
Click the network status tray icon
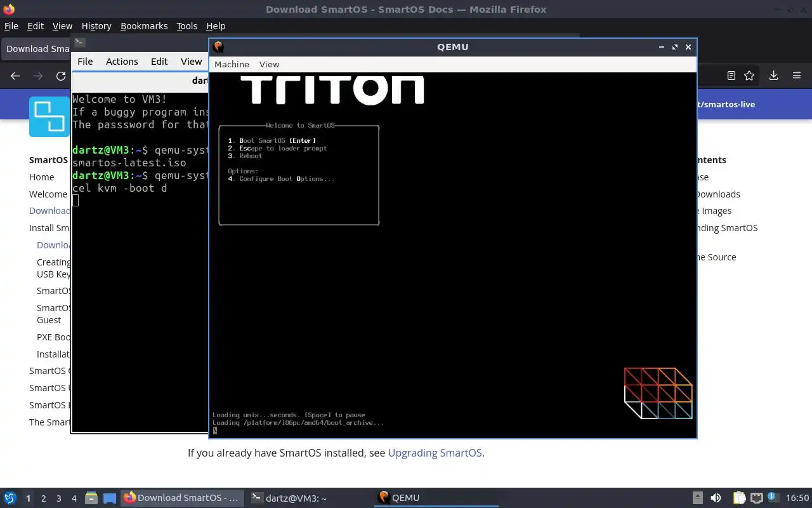click(x=757, y=498)
